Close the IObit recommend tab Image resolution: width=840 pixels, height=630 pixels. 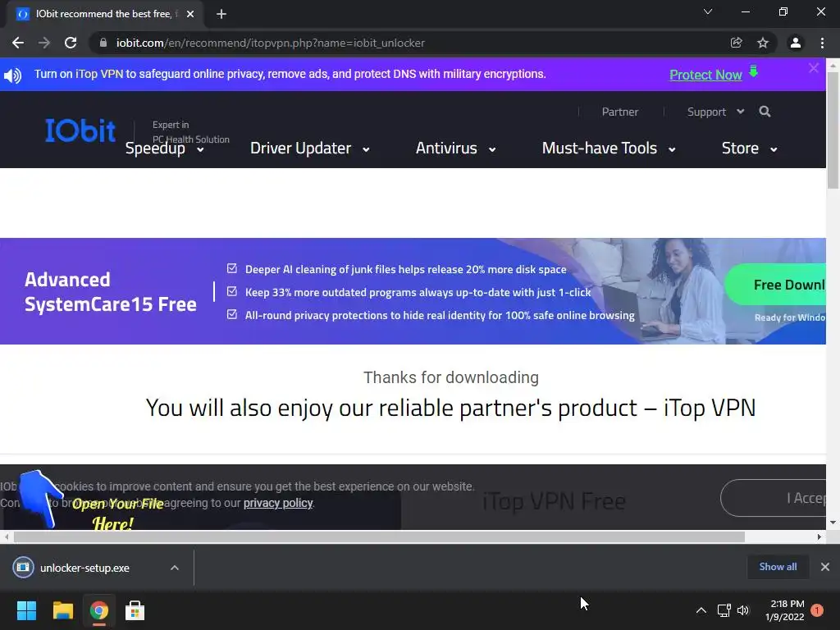coord(190,14)
